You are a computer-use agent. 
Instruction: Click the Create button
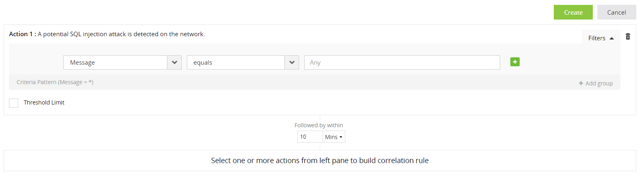573,13
